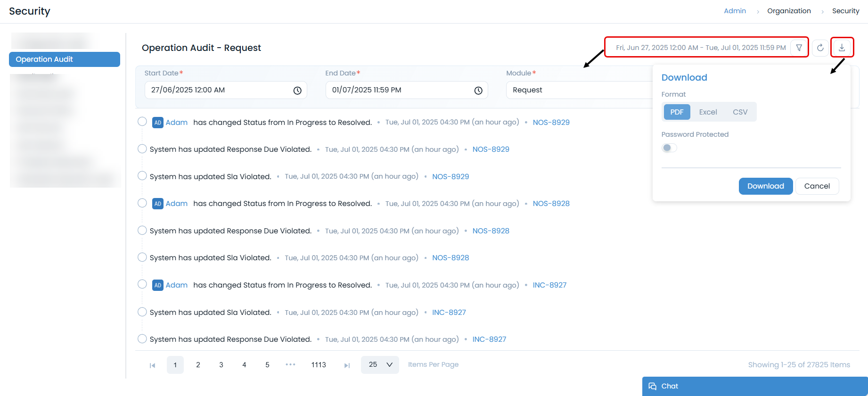Open Items Per Page dropdown
This screenshot has height=396, width=868.
click(380, 365)
